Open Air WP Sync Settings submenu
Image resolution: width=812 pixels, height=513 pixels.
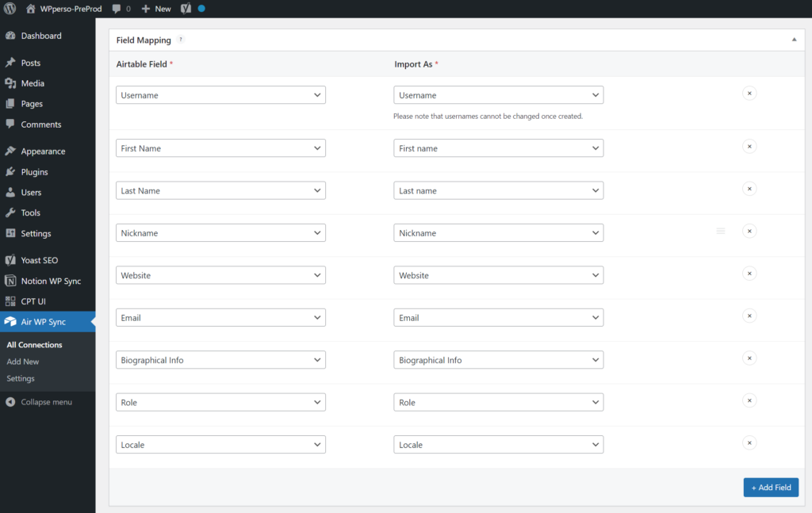tap(21, 378)
